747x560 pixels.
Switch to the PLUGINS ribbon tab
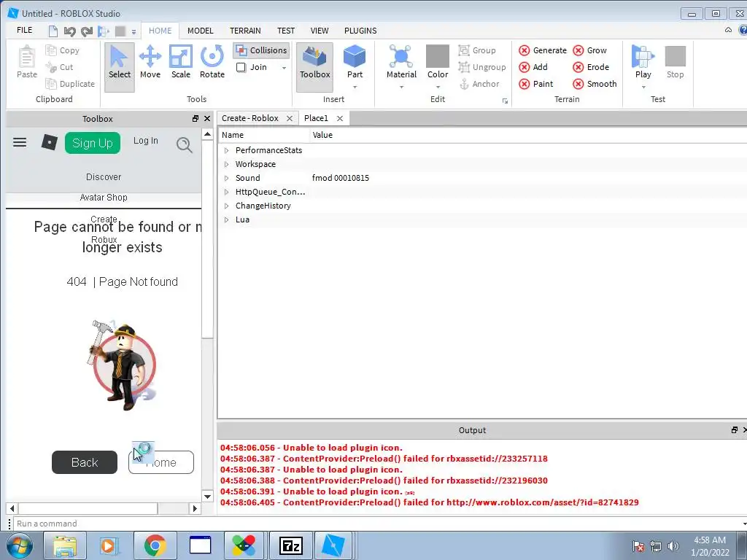click(x=360, y=31)
